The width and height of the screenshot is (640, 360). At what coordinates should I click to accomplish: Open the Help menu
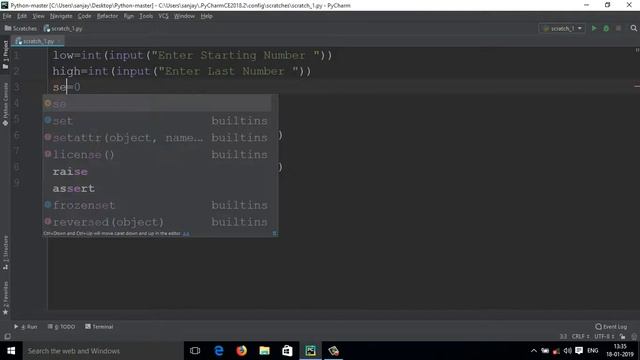click(207, 16)
